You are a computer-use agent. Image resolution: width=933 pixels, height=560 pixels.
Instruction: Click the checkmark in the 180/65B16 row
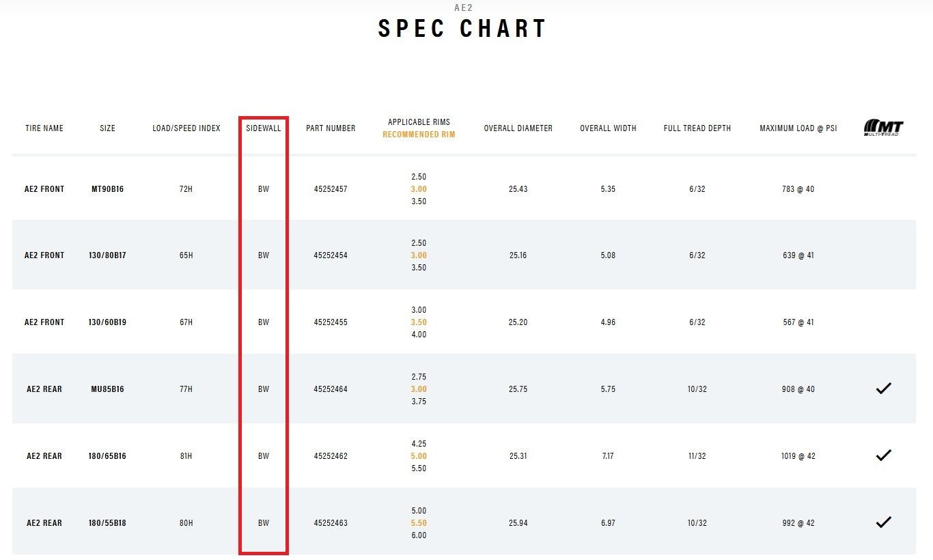pos(883,456)
